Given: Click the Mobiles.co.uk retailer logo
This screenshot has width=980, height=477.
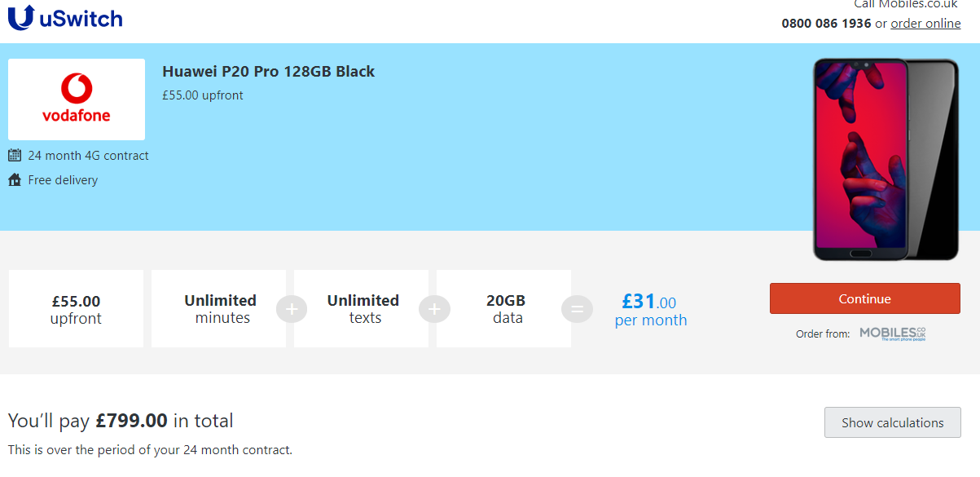Looking at the screenshot, I should [894, 333].
